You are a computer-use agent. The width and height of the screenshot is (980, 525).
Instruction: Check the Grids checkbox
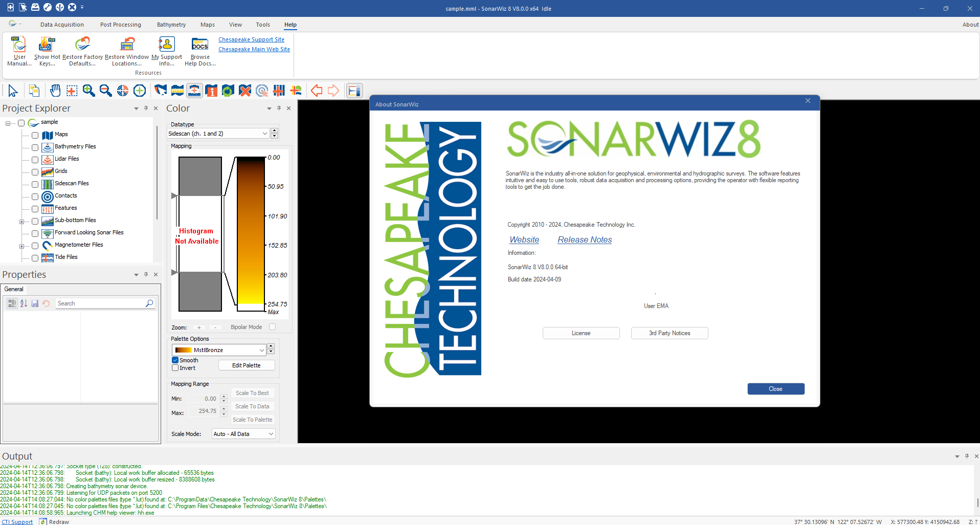pos(35,172)
